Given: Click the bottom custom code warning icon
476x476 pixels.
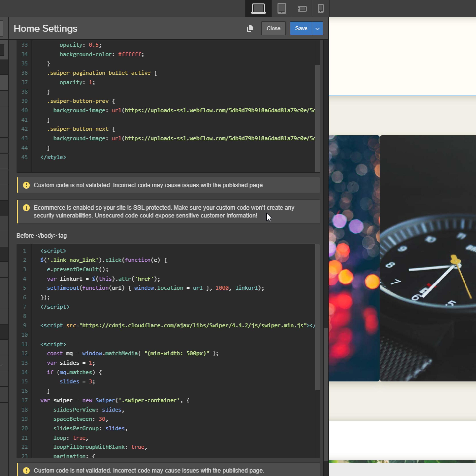Looking at the screenshot, I should click(x=26, y=470).
